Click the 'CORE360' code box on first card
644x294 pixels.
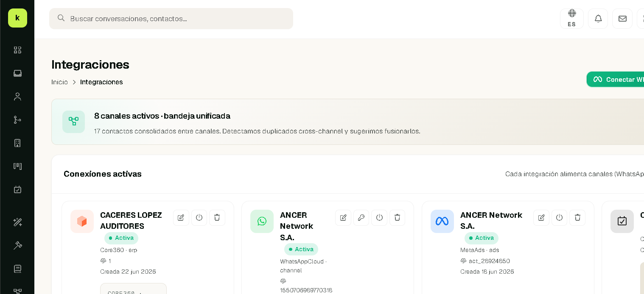click(x=133, y=288)
